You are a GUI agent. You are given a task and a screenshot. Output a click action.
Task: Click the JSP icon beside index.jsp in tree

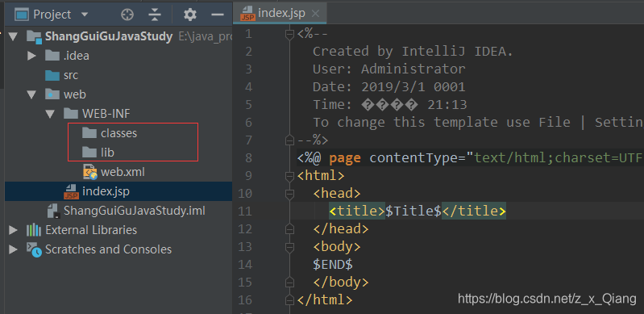tap(72, 192)
